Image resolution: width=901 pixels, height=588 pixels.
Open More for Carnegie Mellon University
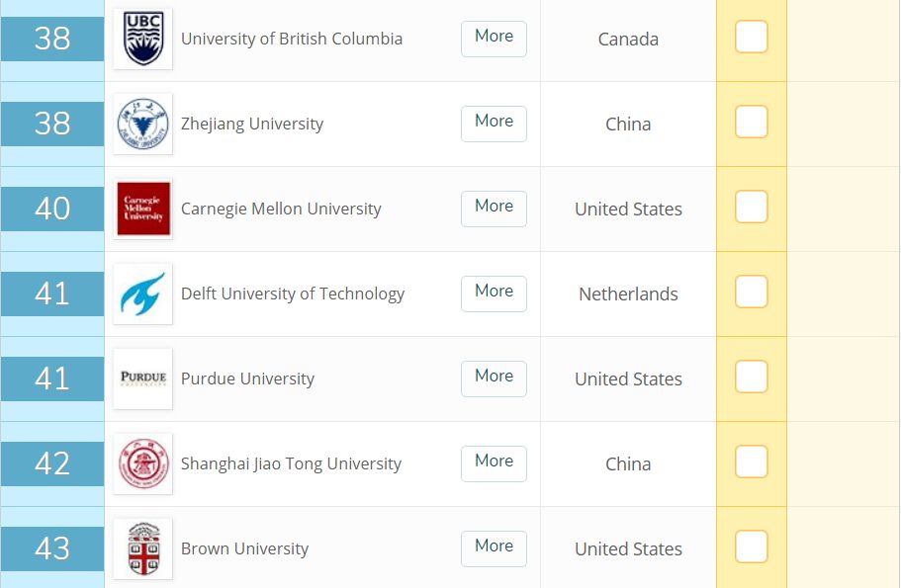494,208
